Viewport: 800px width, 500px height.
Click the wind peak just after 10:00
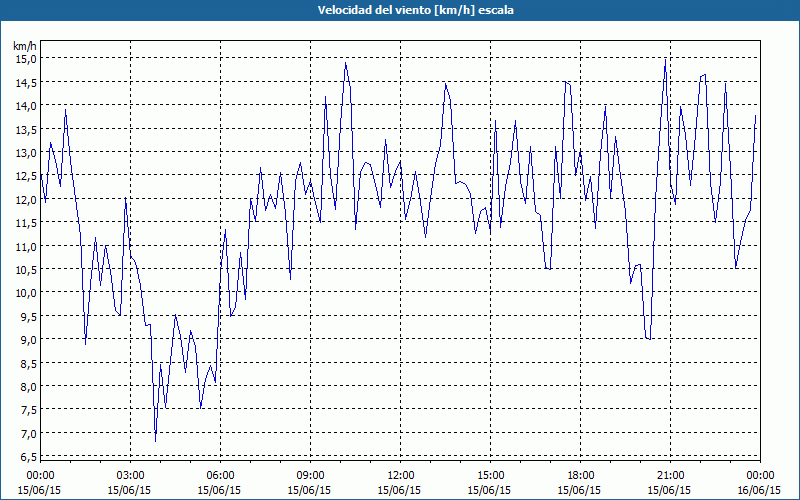[x=345, y=63]
